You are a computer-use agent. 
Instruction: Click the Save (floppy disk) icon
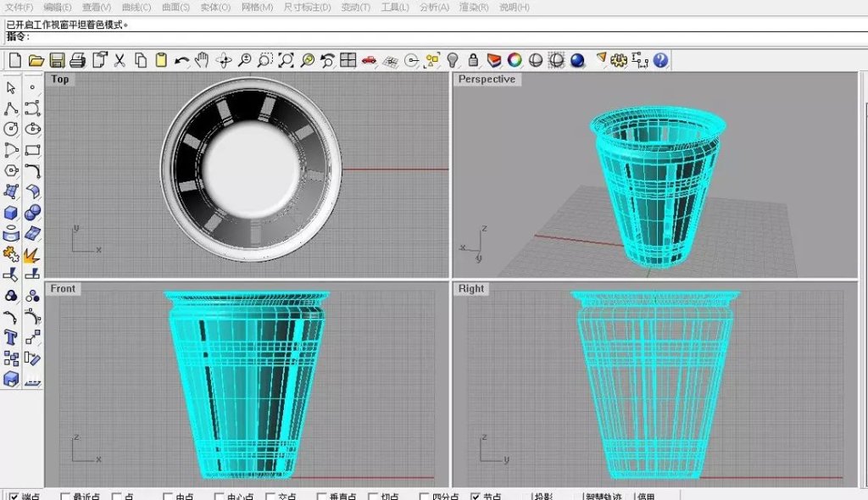(57, 60)
